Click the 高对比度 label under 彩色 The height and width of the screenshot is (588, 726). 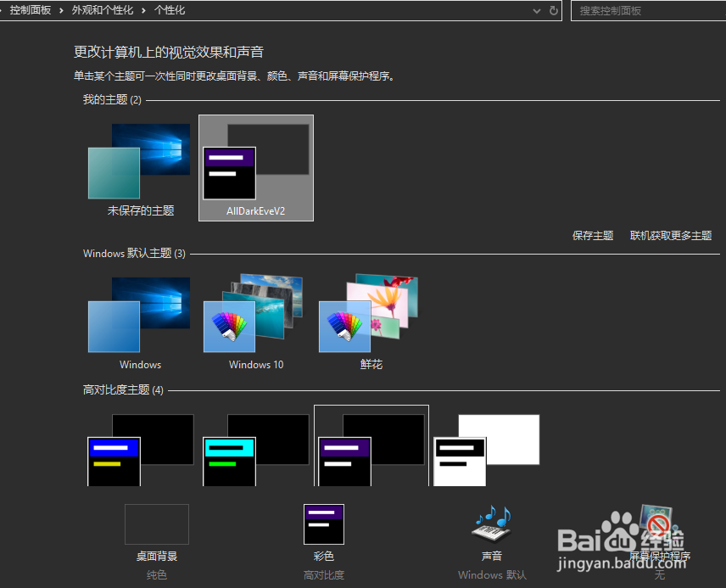pos(324,575)
